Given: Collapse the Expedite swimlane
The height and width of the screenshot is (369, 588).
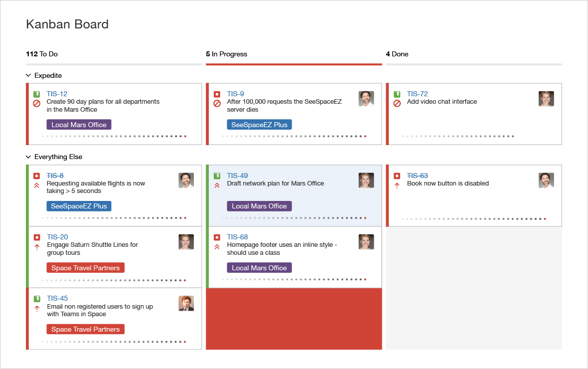Looking at the screenshot, I should point(28,76).
